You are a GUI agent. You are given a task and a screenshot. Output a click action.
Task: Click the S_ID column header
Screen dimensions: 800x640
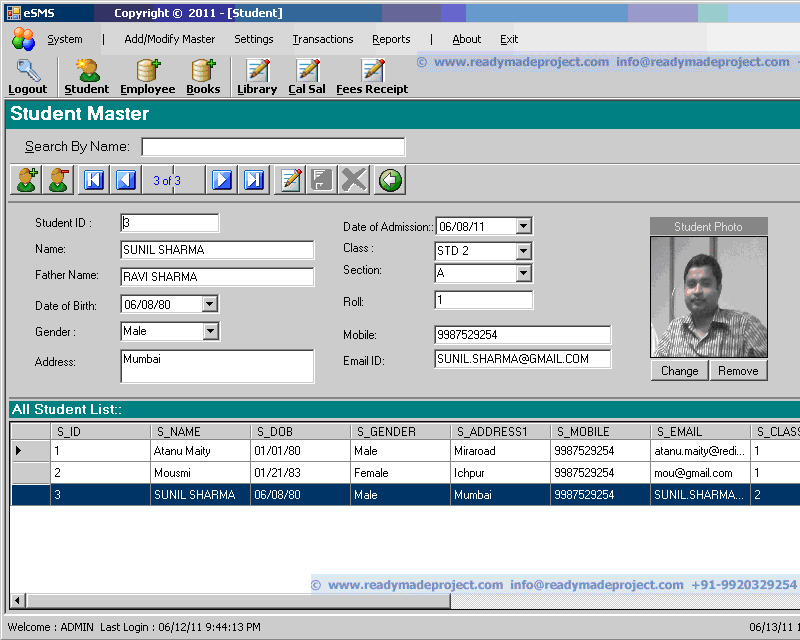click(101, 432)
